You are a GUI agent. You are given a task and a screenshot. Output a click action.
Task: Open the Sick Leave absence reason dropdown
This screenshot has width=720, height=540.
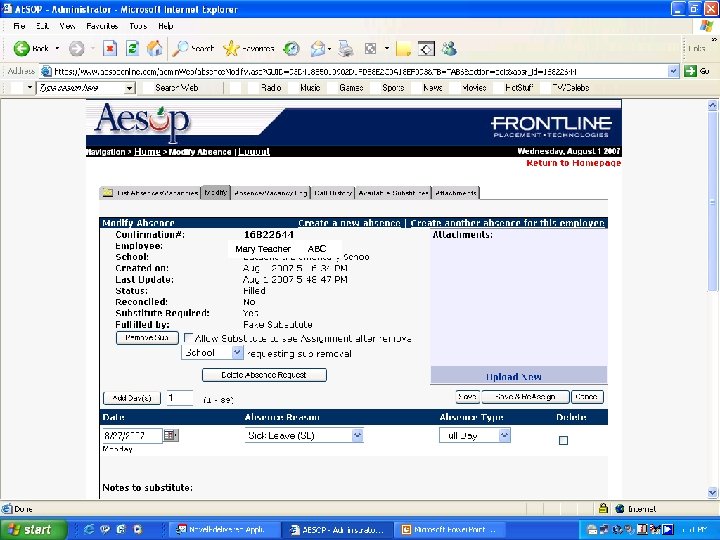[x=357, y=435]
